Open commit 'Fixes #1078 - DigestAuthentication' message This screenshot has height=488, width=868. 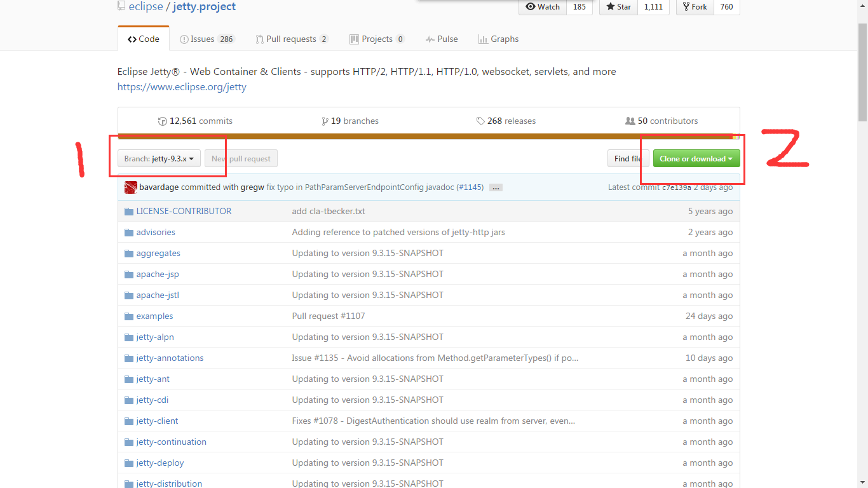pos(433,421)
